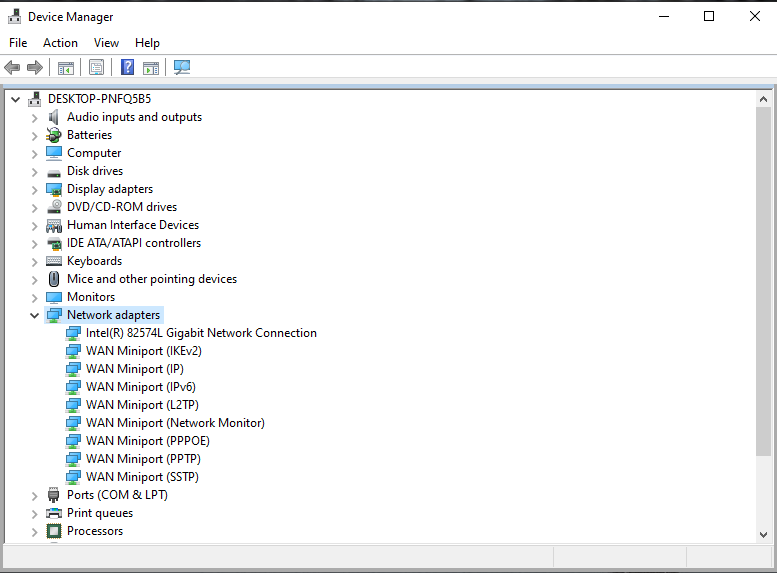Viewport: 777px width, 573px height.
Task: Click Scan for hardware changes icon
Action: pyautogui.click(x=182, y=67)
